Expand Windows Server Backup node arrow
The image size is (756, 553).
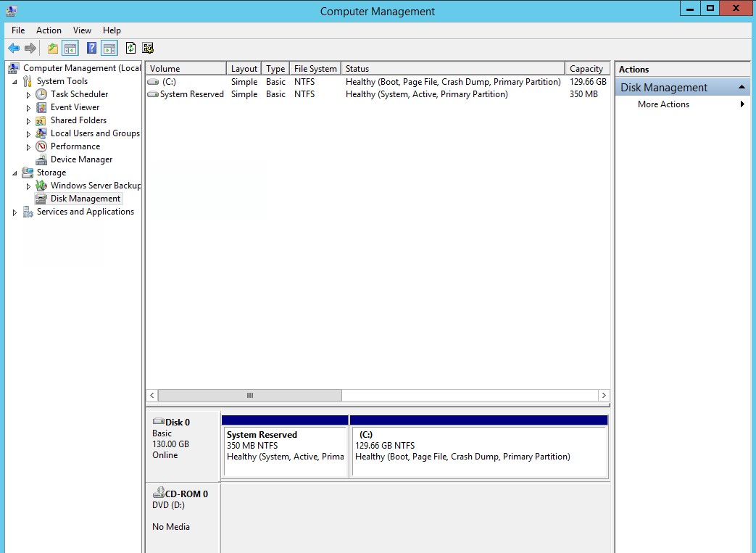tap(28, 186)
